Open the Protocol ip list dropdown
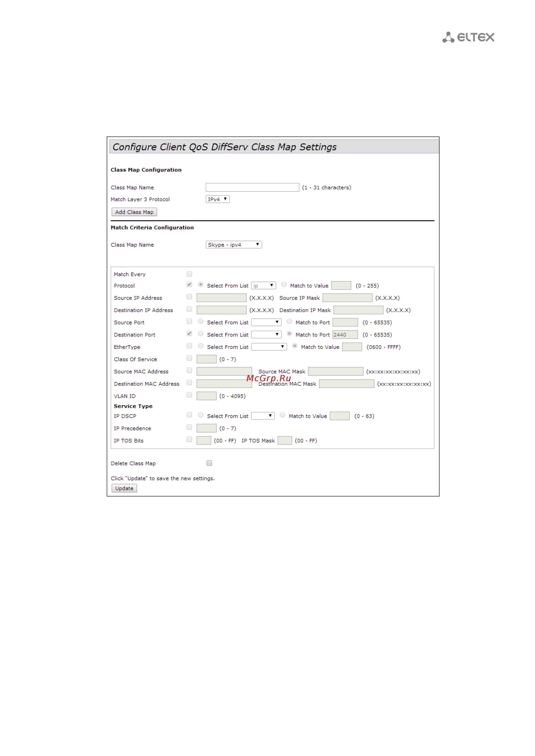This screenshot has width=535, height=756. click(264, 285)
